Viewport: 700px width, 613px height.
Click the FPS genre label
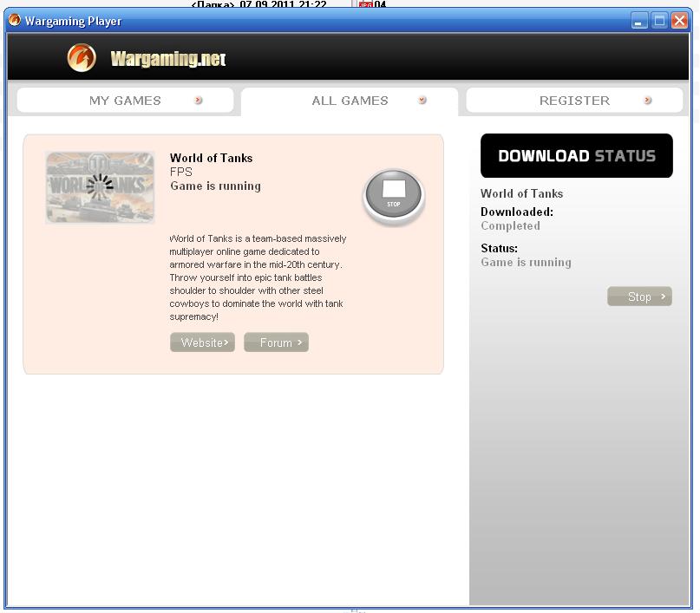pos(180,172)
